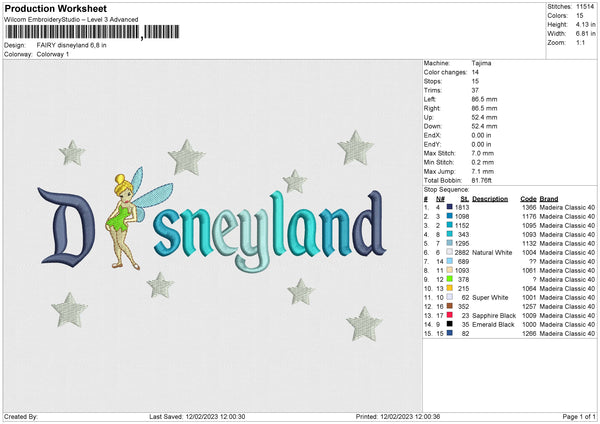Viewport: 600px width, 424px height.
Task: Click the Color changes value 14
Action: pos(475,72)
